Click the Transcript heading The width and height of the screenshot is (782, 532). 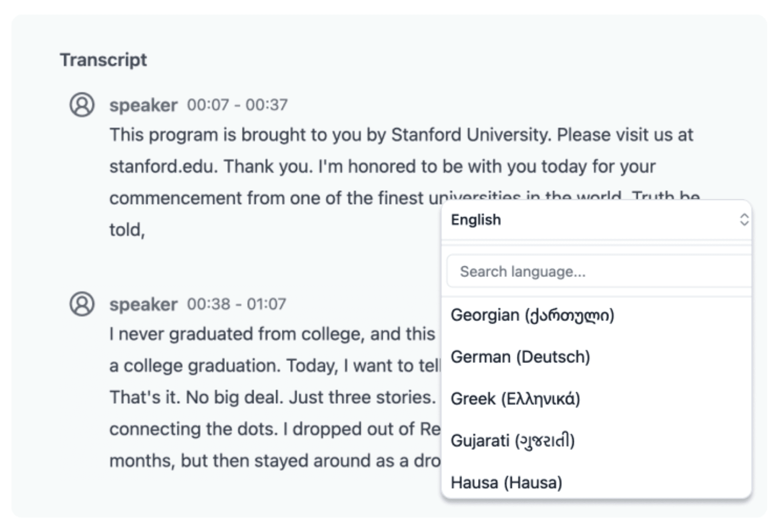[x=103, y=60]
